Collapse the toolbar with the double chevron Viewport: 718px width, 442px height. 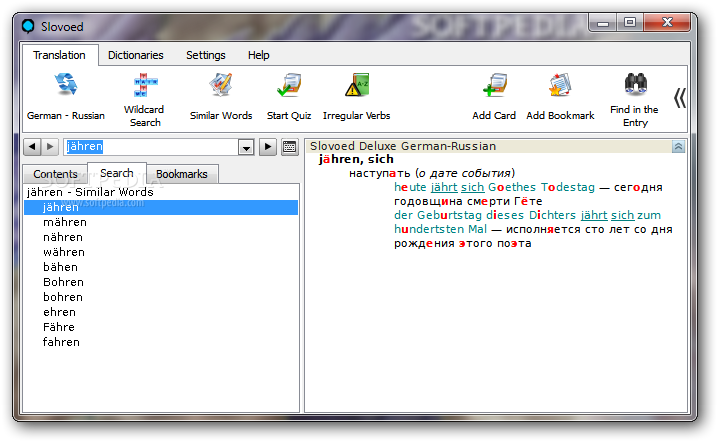[x=680, y=98]
